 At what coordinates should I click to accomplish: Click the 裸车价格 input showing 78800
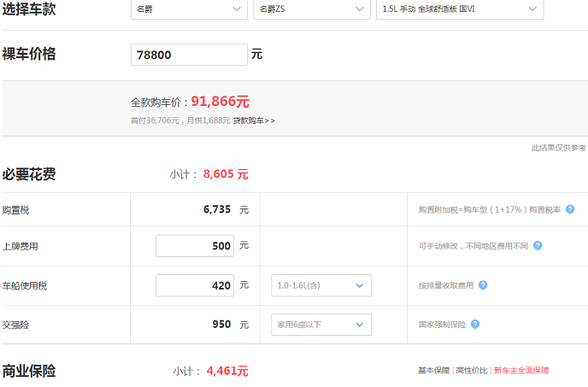(x=189, y=55)
